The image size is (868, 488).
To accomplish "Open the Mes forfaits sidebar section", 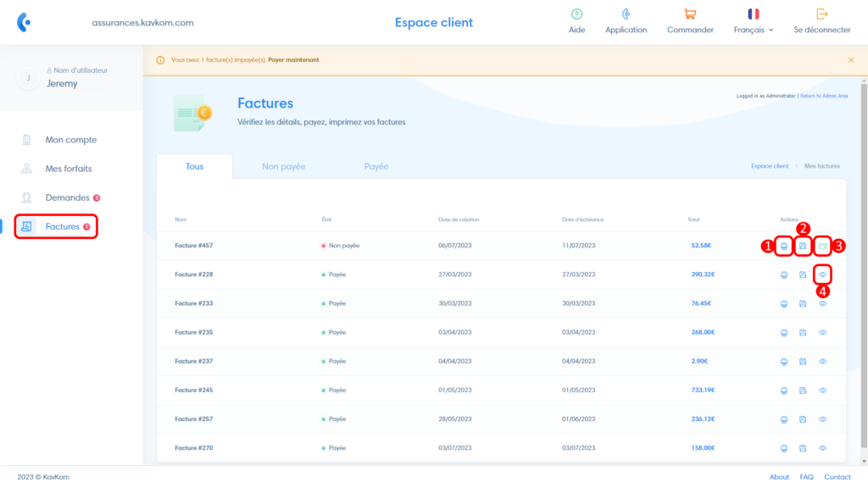I will [69, 169].
